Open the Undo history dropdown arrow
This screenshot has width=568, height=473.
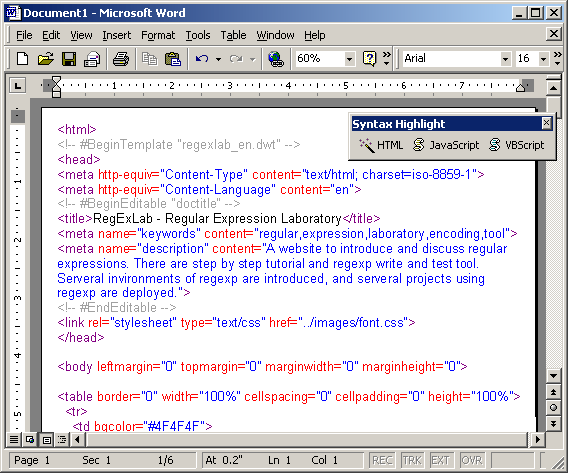218,59
